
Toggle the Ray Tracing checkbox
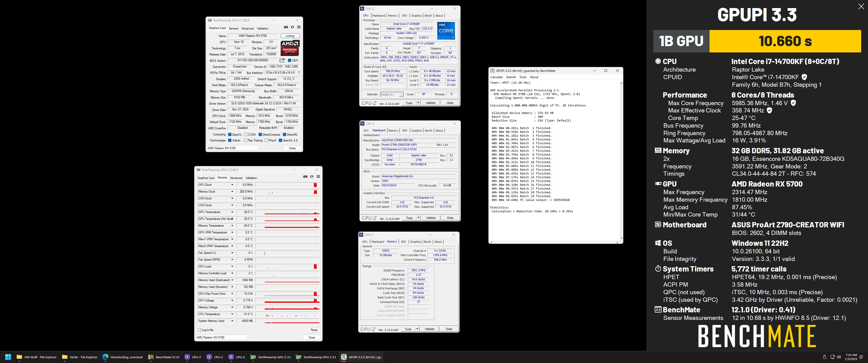tap(246, 140)
